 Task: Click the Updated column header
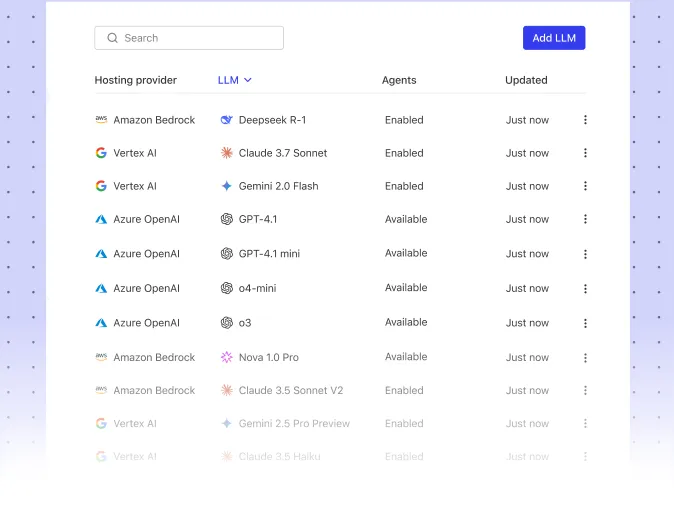(526, 80)
